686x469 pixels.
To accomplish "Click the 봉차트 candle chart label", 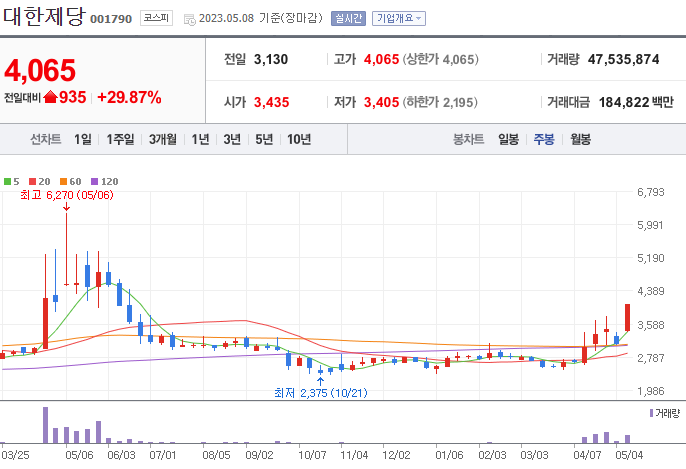I will pos(468,139).
